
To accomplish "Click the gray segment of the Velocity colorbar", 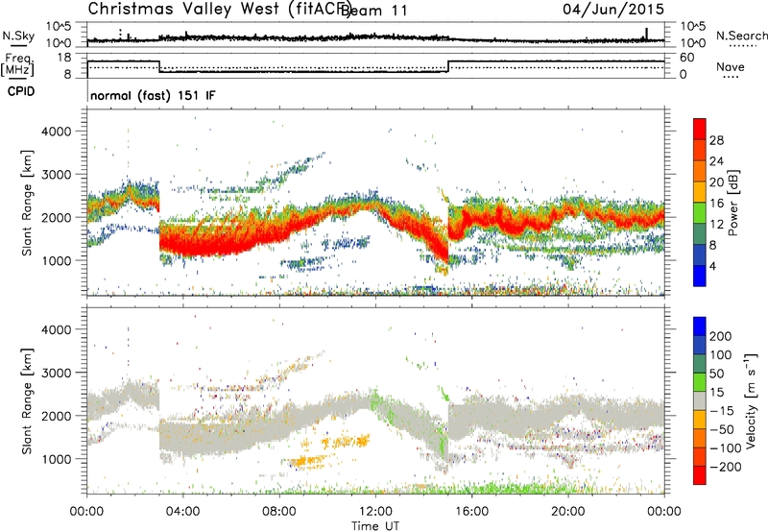I will [x=700, y=400].
